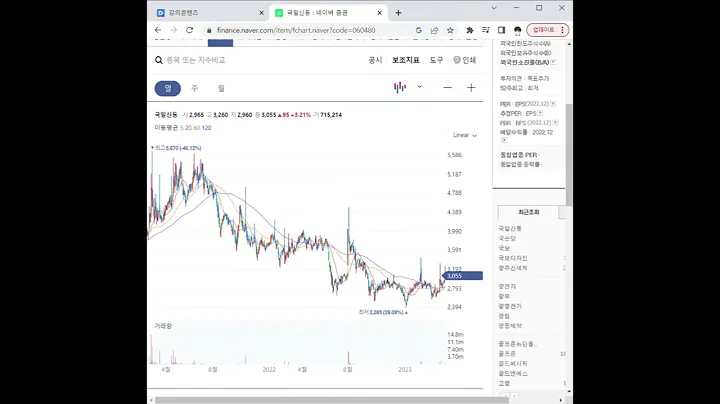Image resolution: width=720 pixels, height=404 pixels.
Task: Open 광명전기 in recent list
Action: pos(510,306)
